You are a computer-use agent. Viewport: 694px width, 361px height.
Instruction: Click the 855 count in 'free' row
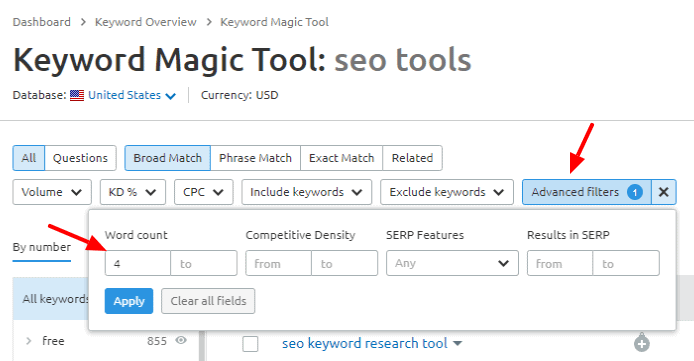click(157, 341)
